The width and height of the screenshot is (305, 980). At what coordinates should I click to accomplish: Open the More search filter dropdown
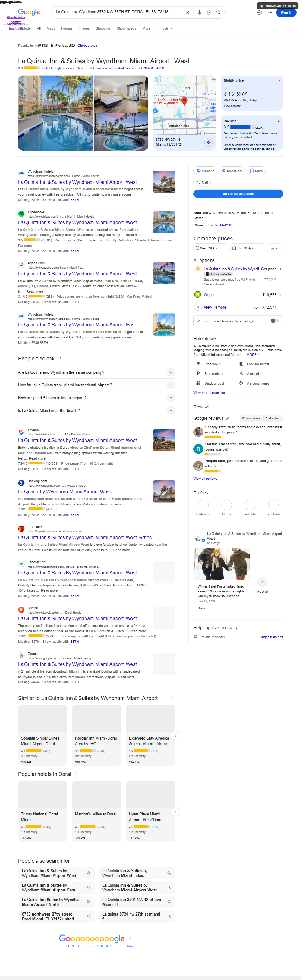tap(148, 28)
